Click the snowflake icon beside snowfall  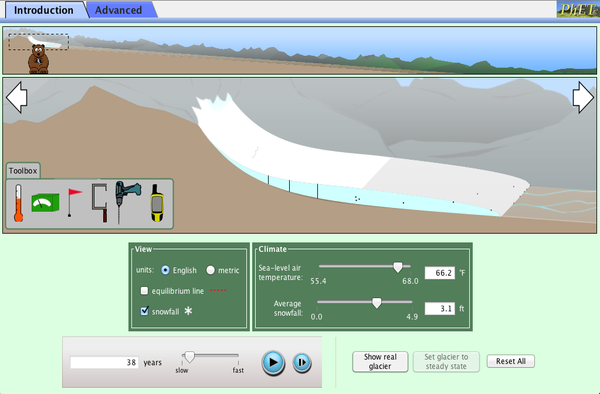188,311
